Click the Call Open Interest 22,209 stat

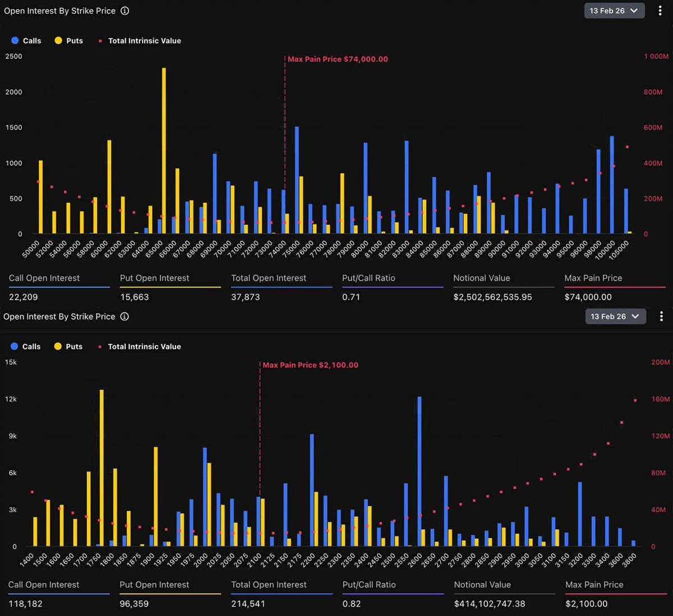24,297
